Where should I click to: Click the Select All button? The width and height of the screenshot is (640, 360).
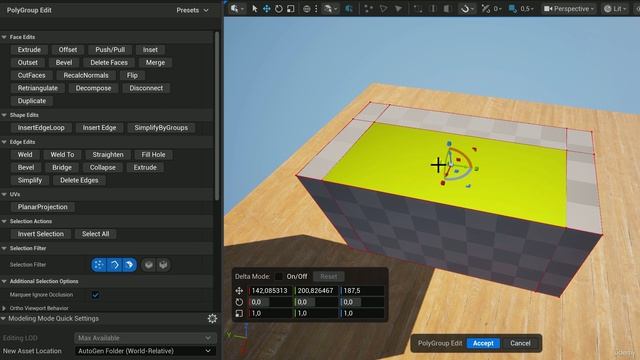point(96,234)
